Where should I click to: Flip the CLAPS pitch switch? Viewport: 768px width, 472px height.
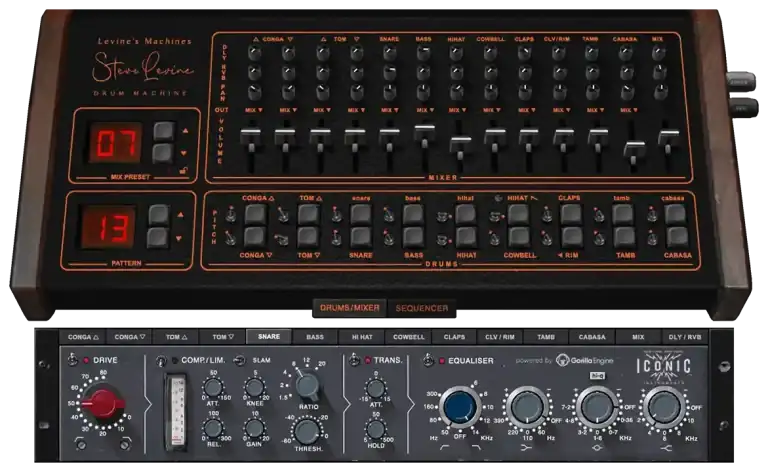coord(546,214)
